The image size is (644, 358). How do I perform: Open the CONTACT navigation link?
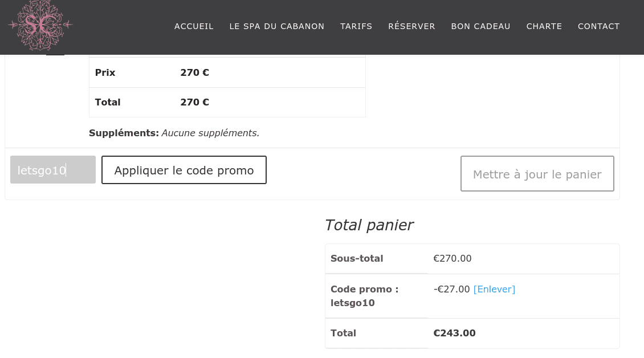(x=599, y=26)
